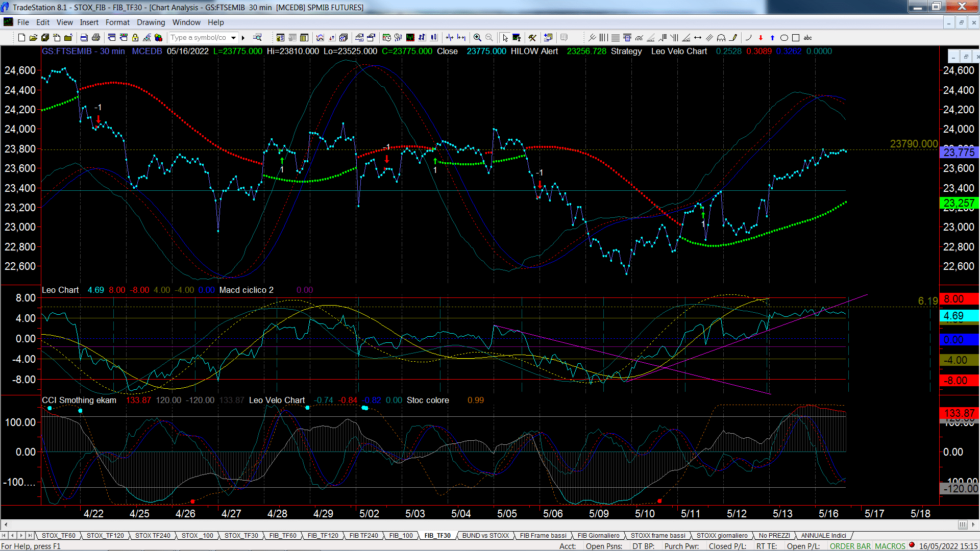Switch to the STOX_TF120 tab
Screen dimensions: 980x551
coord(105,535)
